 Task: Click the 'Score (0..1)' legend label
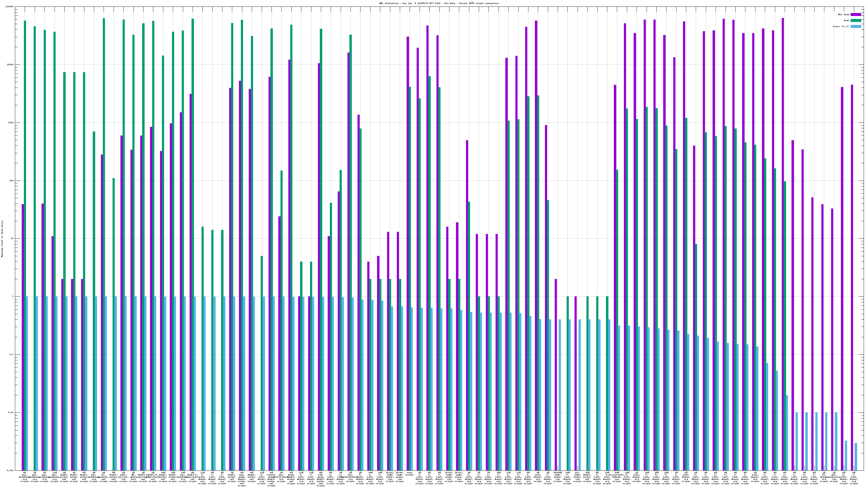(x=841, y=26)
